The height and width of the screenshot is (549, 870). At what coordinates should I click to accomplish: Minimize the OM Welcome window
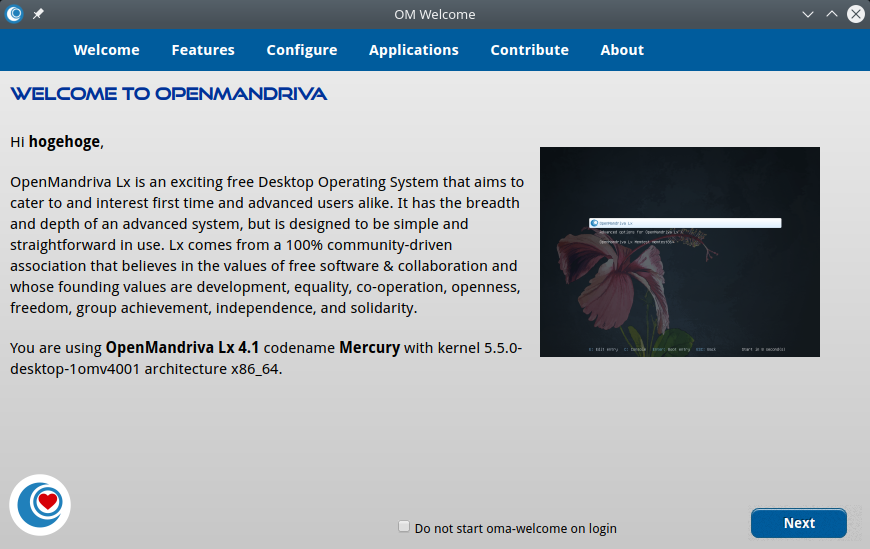[x=808, y=14]
